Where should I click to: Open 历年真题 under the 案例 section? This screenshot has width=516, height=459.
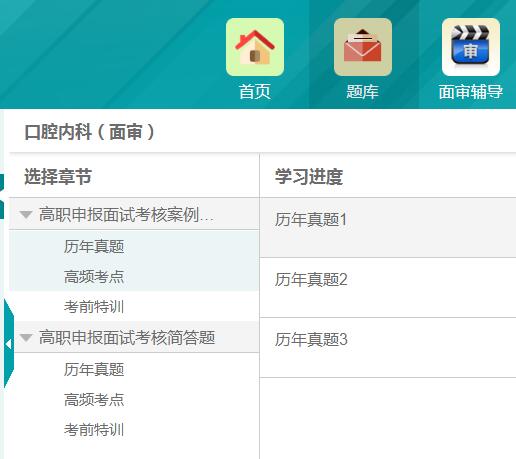point(94,247)
